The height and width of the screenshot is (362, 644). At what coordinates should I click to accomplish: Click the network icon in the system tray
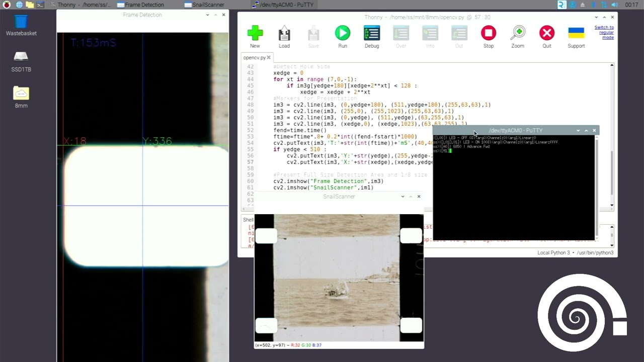pyautogui.click(x=604, y=5)
